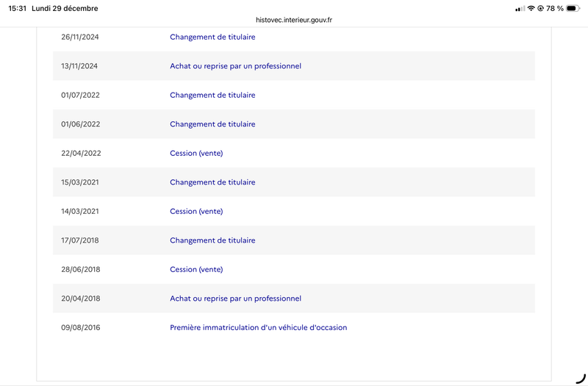Open Achat ou reprise par un professionnel 13/11/2024
The width and height of the screenshot is (588, 386).
point(235,66)
